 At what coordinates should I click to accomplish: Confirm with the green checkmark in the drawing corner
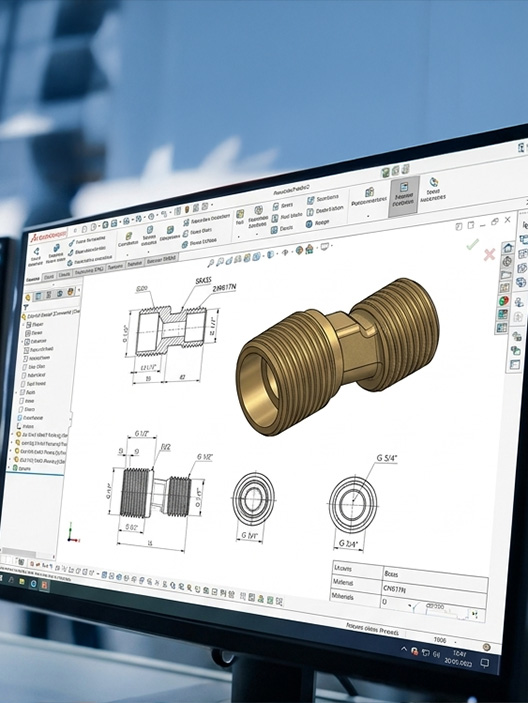472,245
